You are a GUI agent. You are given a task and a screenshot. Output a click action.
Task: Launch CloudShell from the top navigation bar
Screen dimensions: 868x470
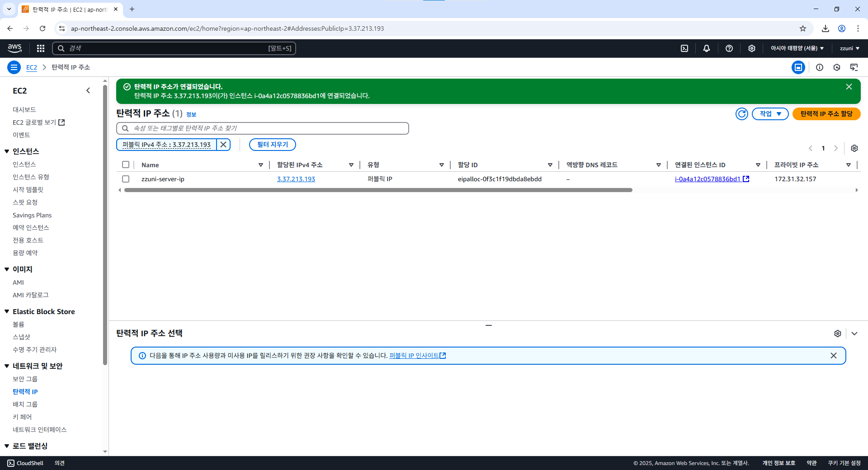(x=684, y=48)
